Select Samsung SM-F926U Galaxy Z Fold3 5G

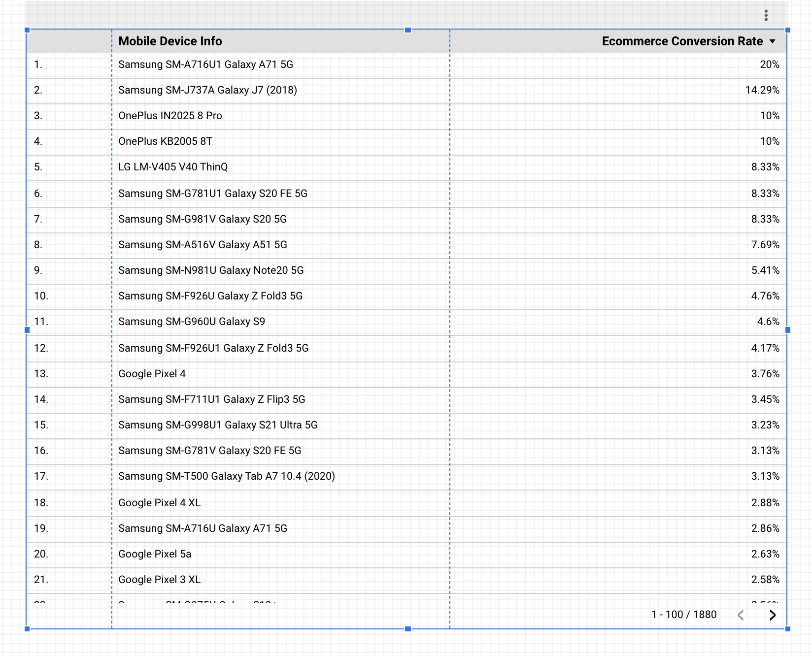pos(406,296)
